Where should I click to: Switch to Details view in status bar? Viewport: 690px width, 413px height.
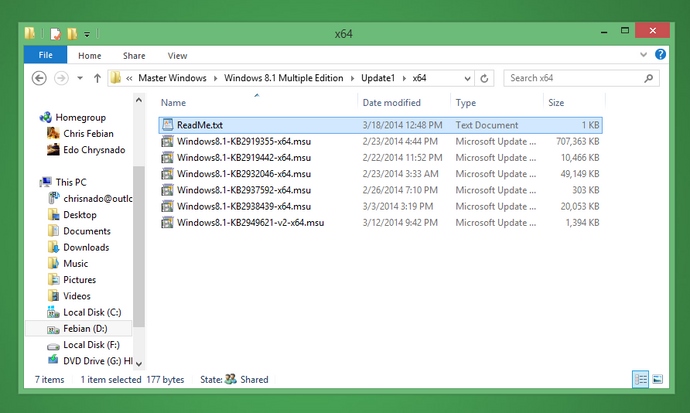click(x=640, y=379)
